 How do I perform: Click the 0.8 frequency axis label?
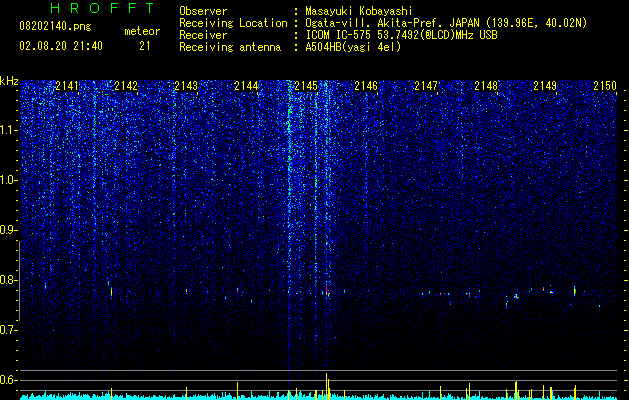pyautogui.click(x=9, y=280)
